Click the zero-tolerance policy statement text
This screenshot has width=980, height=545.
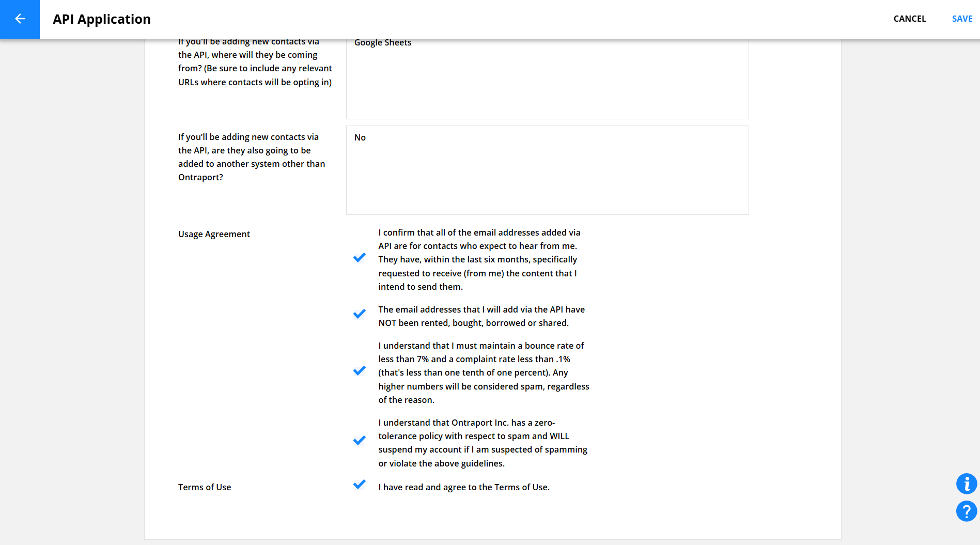pos(483,443)
